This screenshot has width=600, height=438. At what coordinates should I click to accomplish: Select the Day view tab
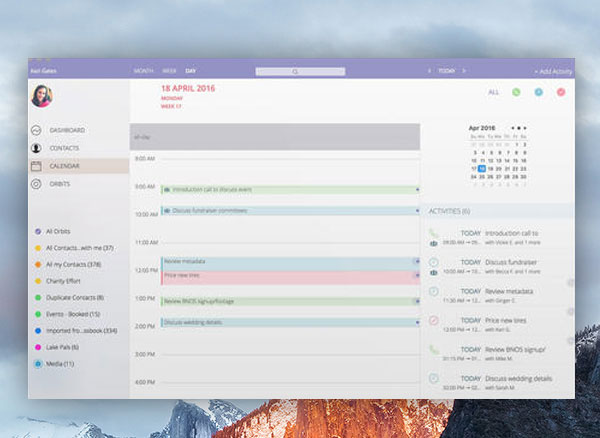tap(191, 71)
